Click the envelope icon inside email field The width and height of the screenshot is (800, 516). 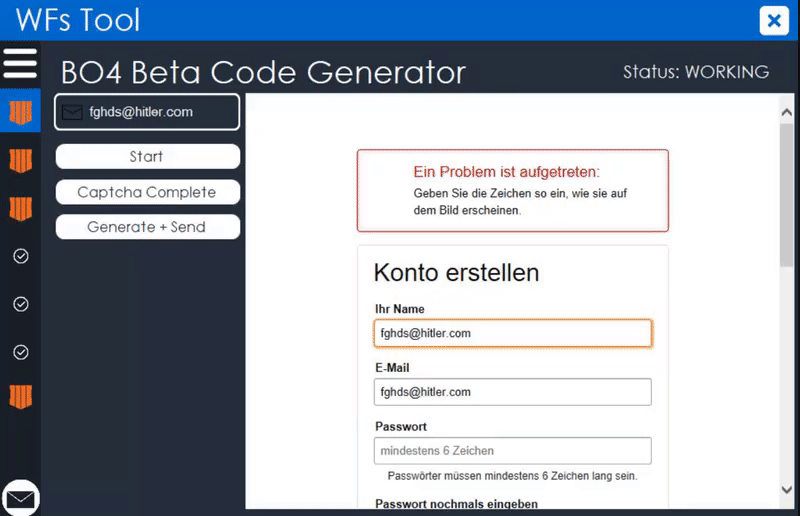pyautogui.click(x=72, y=112)
